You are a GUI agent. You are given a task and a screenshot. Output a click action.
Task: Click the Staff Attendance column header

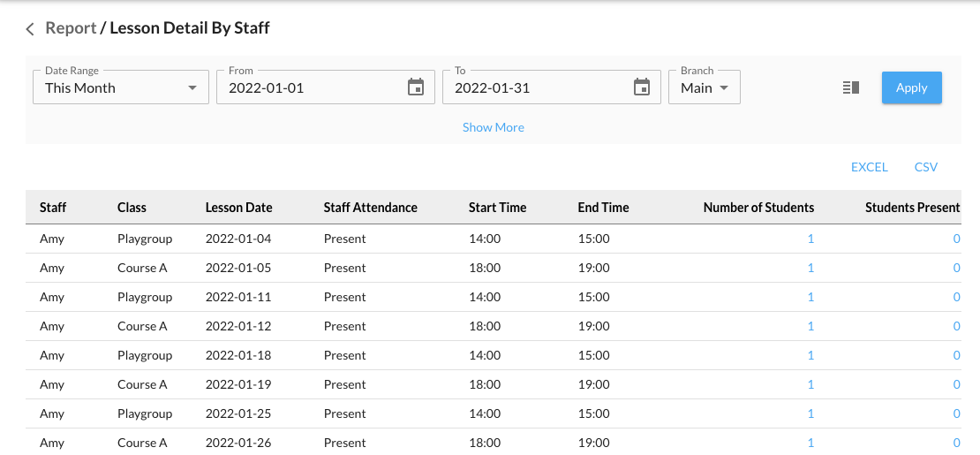pyautogui.click(x=370, y=208)
